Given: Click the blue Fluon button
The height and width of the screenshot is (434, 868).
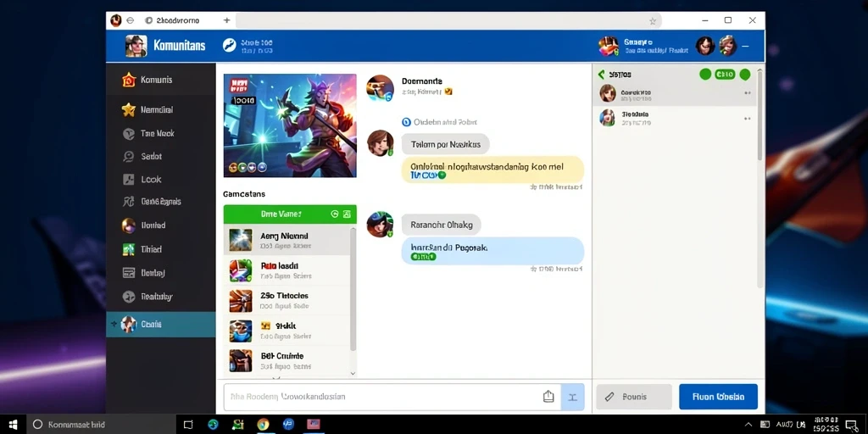Looking at the screenshot, I should 718,397.
